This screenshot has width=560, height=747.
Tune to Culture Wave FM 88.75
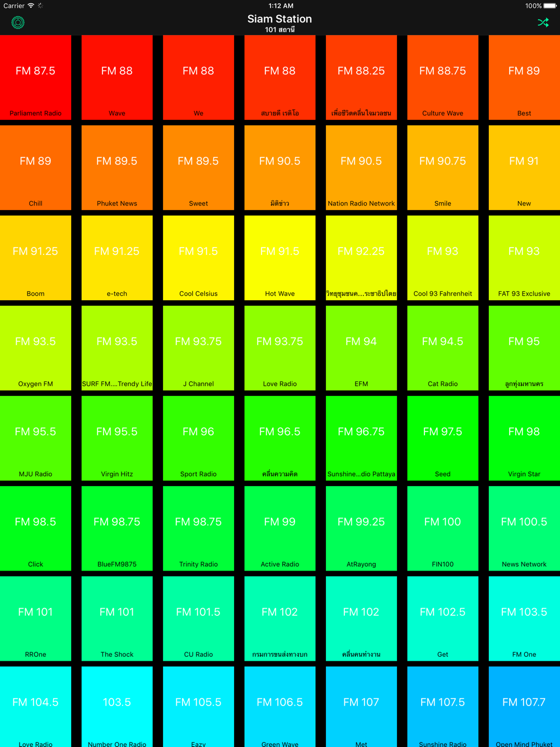click(443, 77)
